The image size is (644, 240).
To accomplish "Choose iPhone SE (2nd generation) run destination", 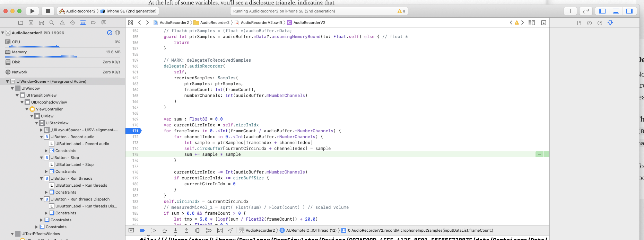I will (x=129, y=11).
